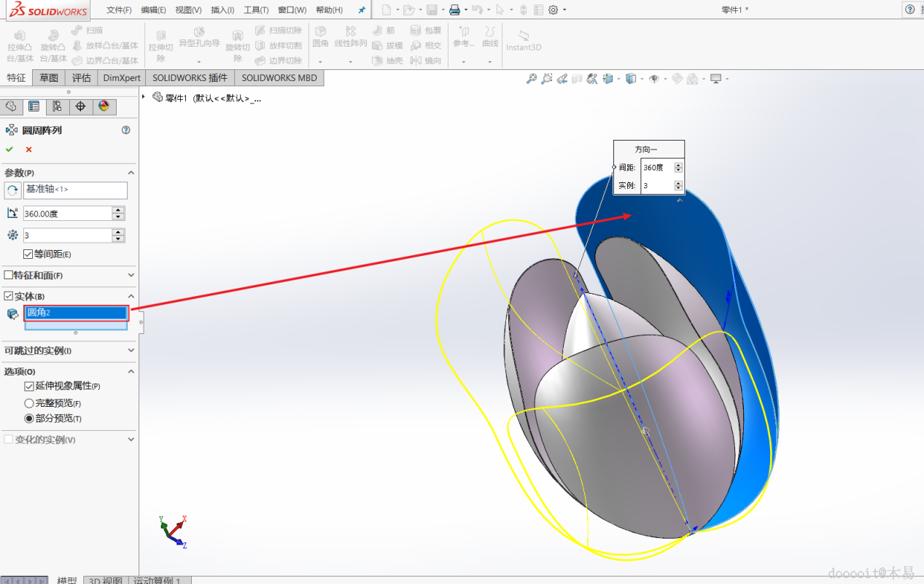Image resolution: width=924 pixels, height=584 pixels.
Task: Expand the 零件1 feature tree node
Action: [x=144, y=97]
